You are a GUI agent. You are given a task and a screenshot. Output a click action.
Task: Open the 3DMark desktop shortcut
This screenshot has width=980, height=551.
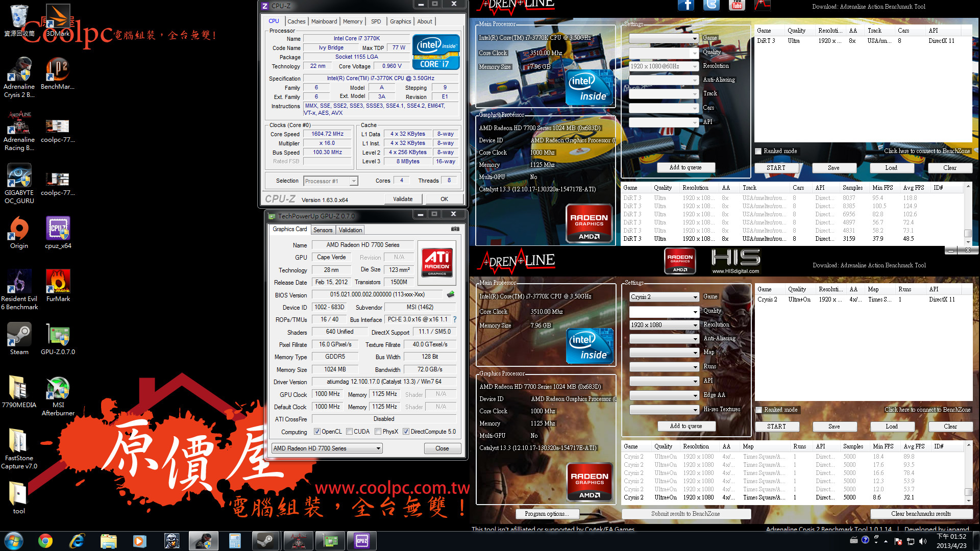click(x=58, y=20)
